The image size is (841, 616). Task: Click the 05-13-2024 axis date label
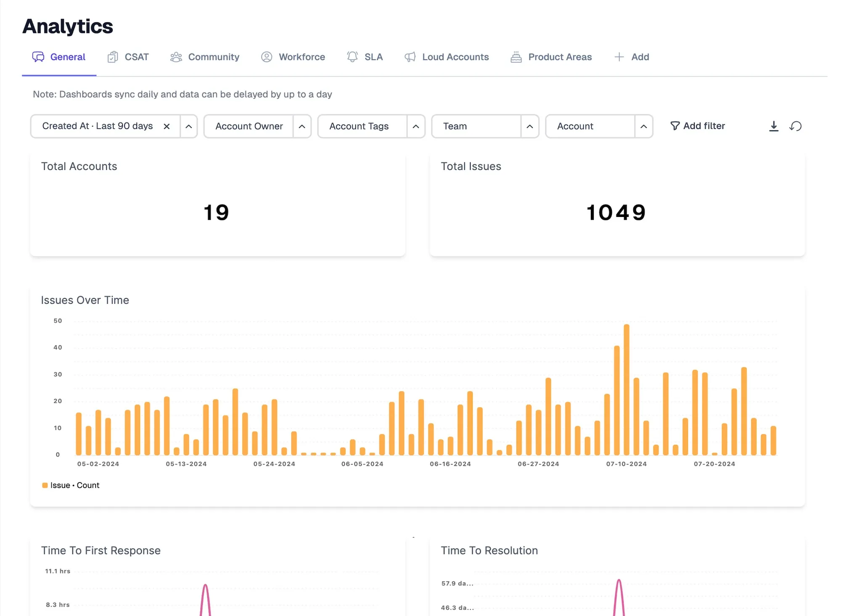(x=186, y=464)
